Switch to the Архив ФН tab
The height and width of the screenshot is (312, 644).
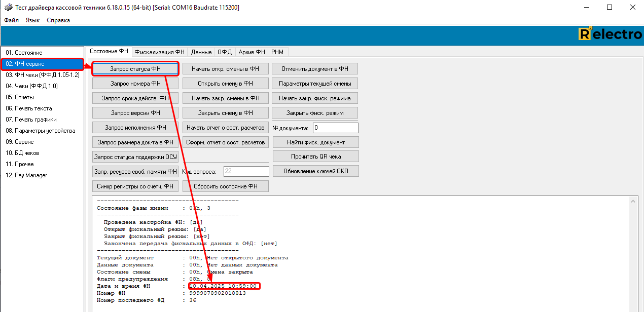pyautogui.click(x=252, y=52)
